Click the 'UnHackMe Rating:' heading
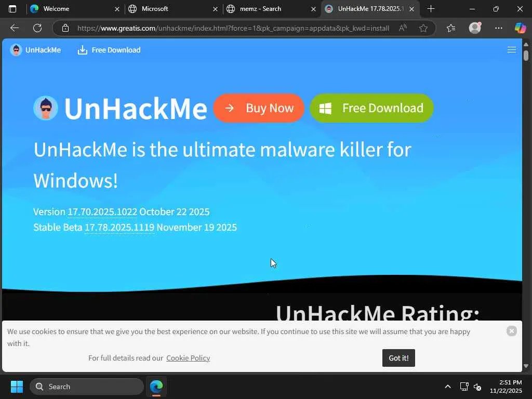 coord(377,312)
